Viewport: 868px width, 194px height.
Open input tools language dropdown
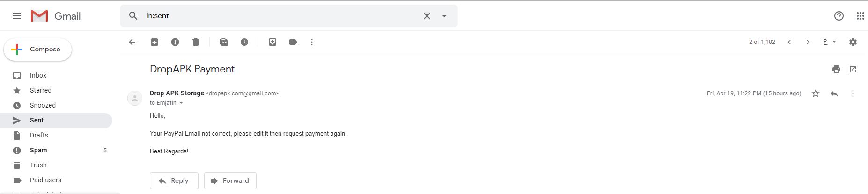pyautogui.click(x=834, y=42)
